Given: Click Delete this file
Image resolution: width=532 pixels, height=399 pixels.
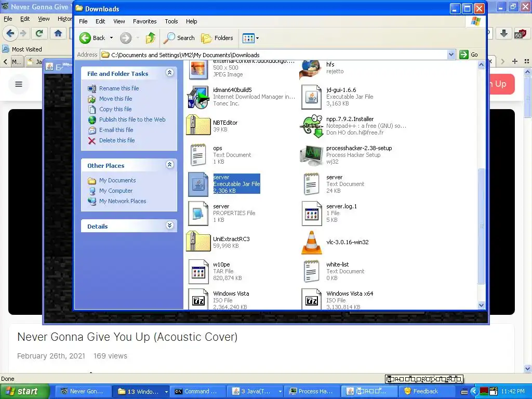Looking at the screenshot, I should 117,140.
